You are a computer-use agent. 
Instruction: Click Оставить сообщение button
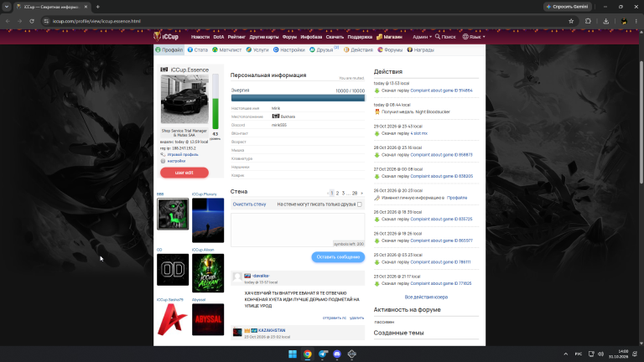tap(338, 257)
